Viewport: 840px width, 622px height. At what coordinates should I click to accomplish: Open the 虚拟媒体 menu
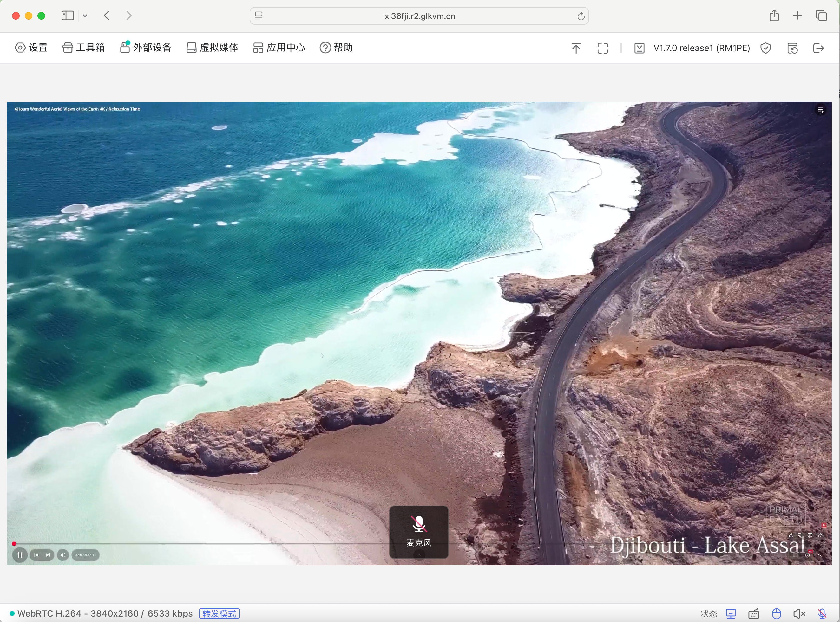coord(213,48)
